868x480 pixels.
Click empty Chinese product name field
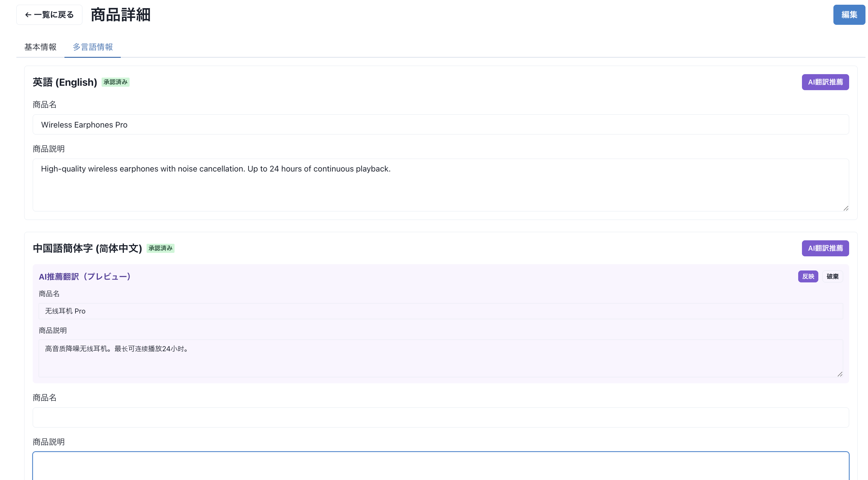pos(440,418)
